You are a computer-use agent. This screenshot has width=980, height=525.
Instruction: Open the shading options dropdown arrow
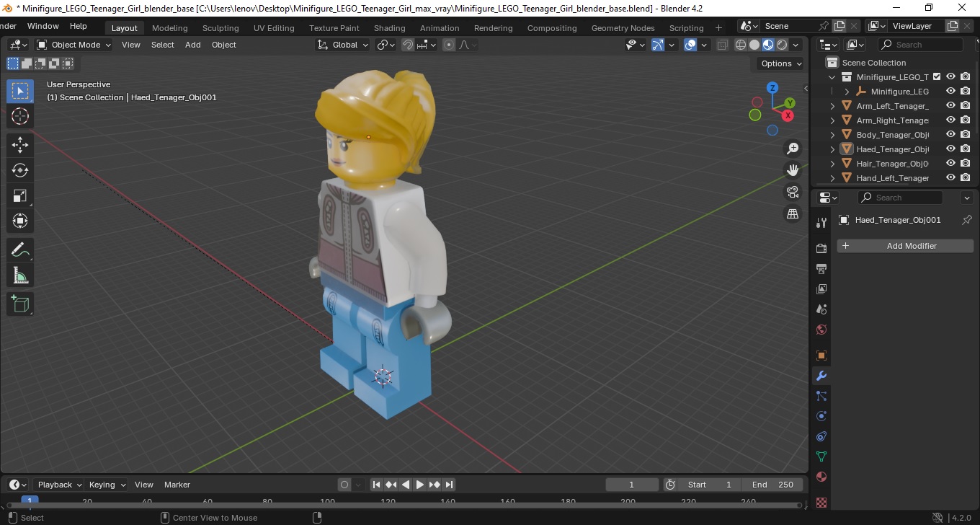[x=796, y=45]
